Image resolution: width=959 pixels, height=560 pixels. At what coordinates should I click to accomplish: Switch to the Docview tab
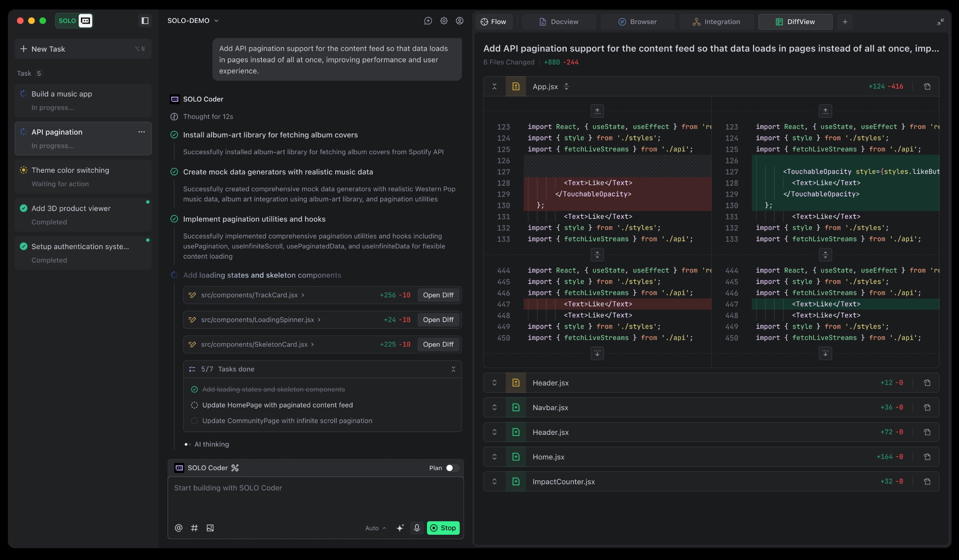[559, 22]
